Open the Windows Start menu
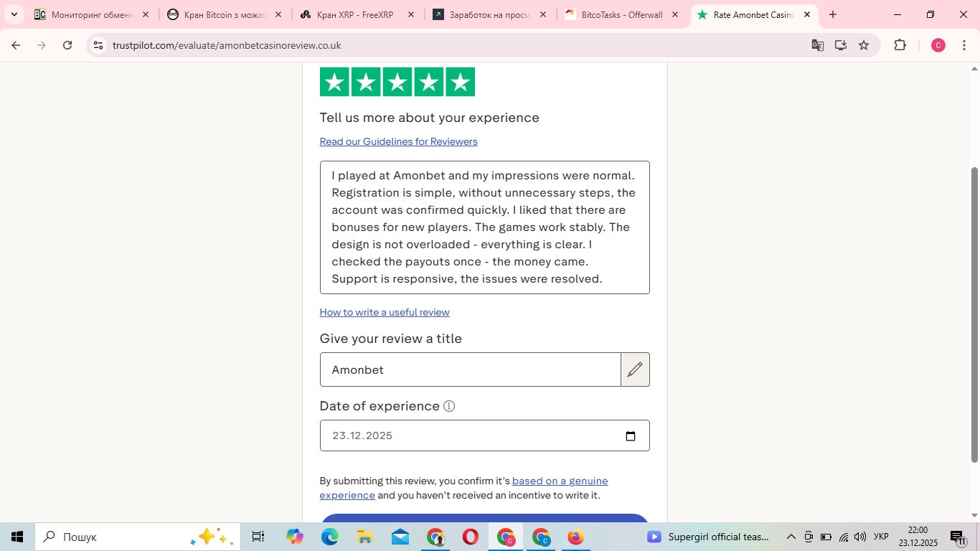Viewport: 980px width, 551px height. 17,537
